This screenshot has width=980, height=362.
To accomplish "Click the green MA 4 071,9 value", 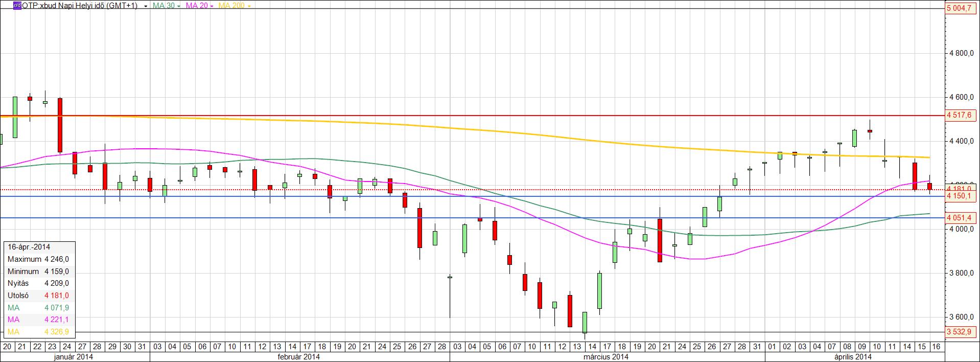I will 57,308.
